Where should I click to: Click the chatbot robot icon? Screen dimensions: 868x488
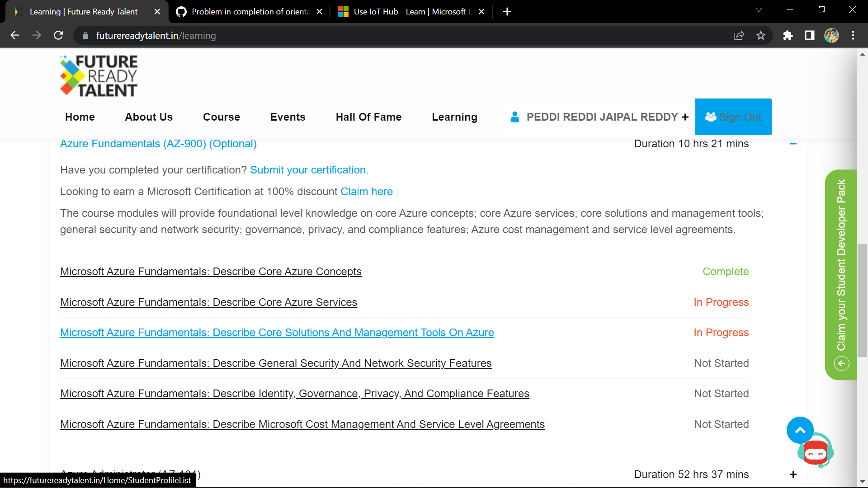pos(816,453)
